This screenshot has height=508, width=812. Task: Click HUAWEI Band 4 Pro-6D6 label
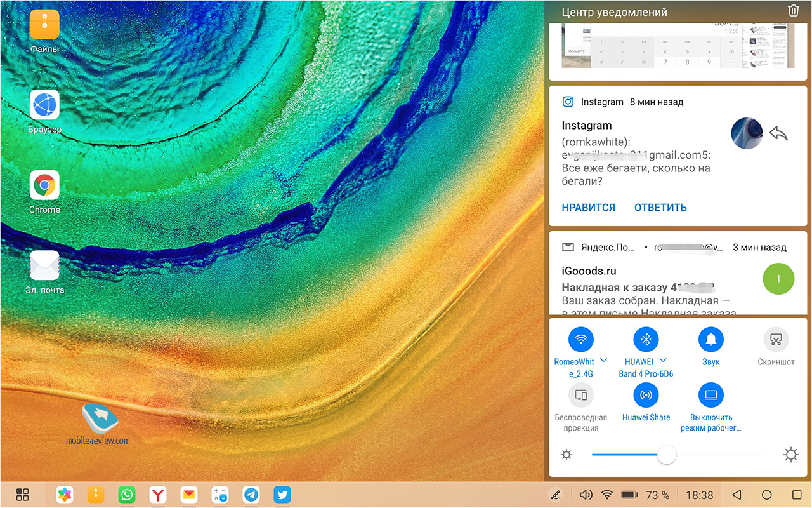(x=646, y=368)
